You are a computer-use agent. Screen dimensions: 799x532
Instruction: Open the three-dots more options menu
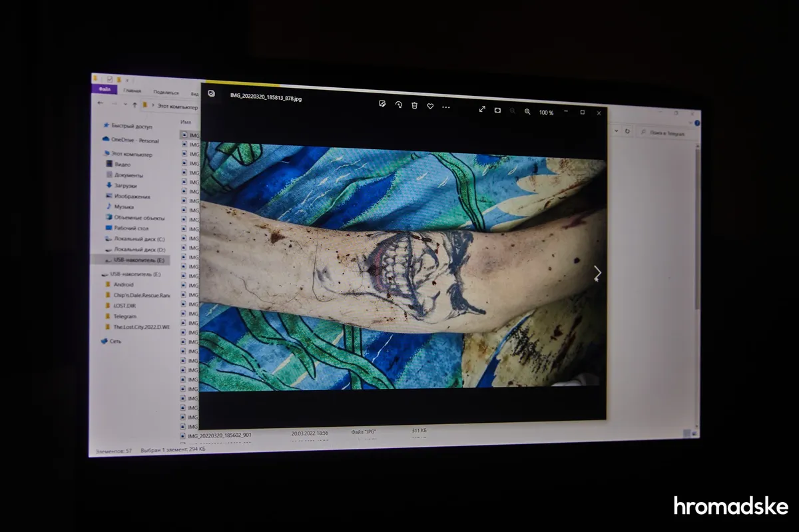pos(446,107)
